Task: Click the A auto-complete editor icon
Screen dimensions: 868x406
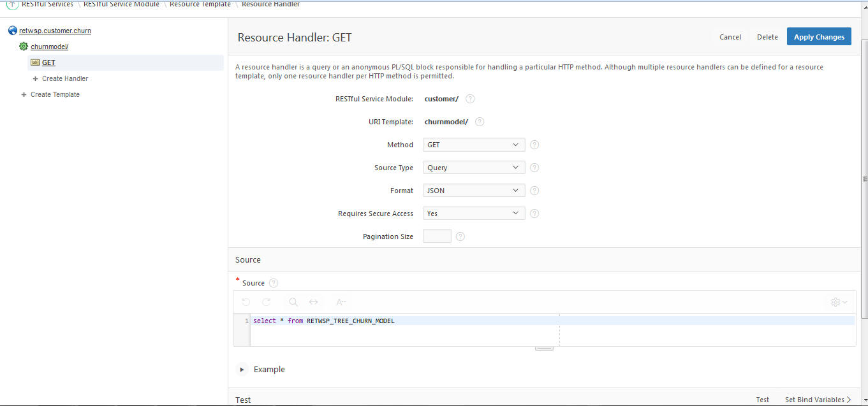Action: [x=341, y=302]
